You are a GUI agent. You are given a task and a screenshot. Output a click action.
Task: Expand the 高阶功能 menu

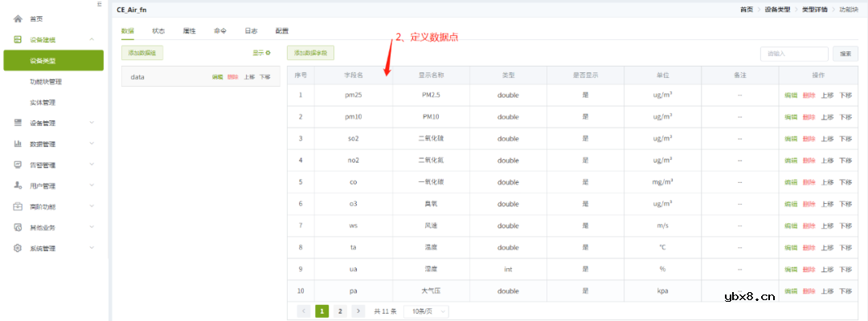[92, 206]
